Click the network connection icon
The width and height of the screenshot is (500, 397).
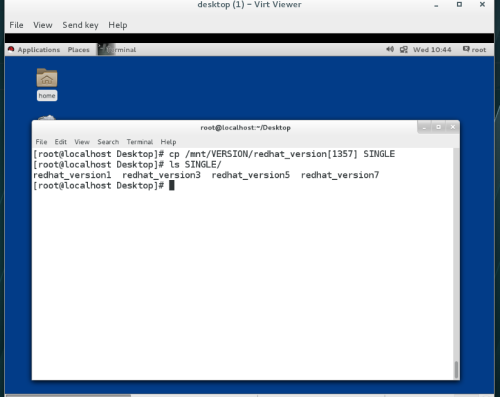click(404, 50)
